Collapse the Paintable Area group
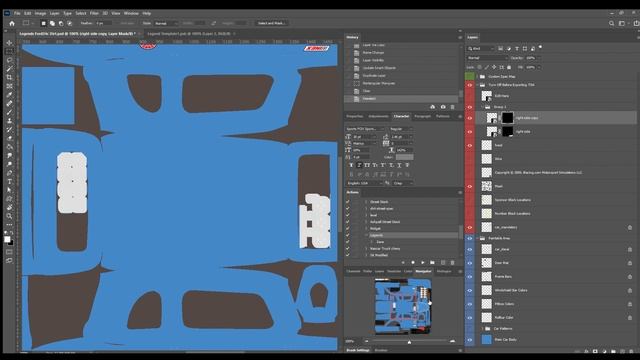The height and width of the screenshot is (360, 640). 477,238
